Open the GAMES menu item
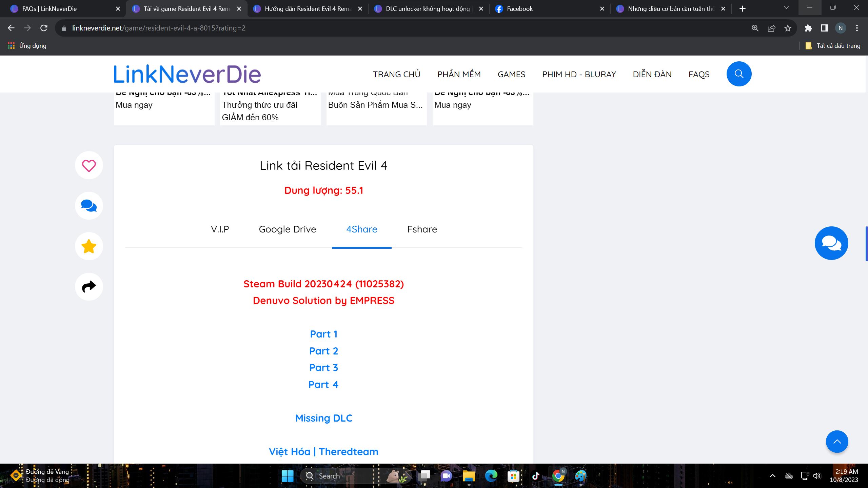868x488 pixels. [x=511, y=74]
